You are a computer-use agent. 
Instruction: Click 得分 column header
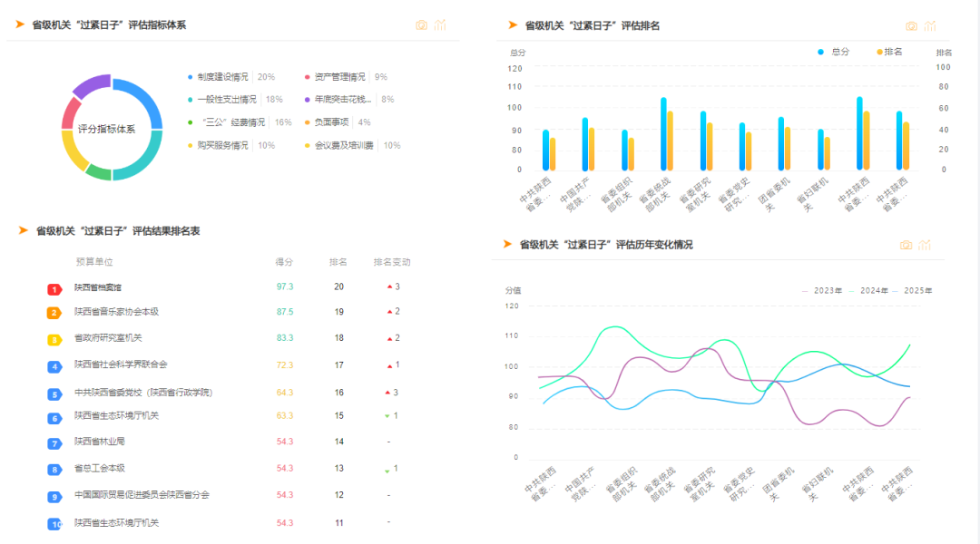pyautogui.click(x=284, y=262)
